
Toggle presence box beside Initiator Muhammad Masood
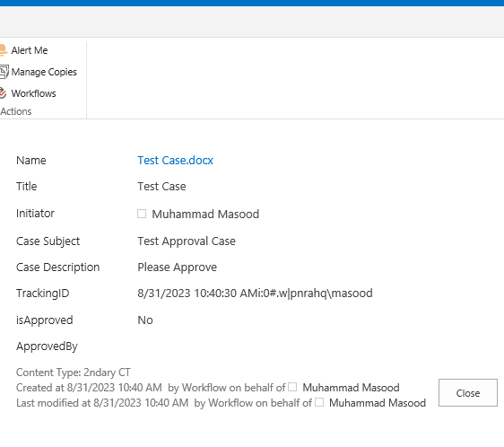pyautogui.click(x=142, y=214)
